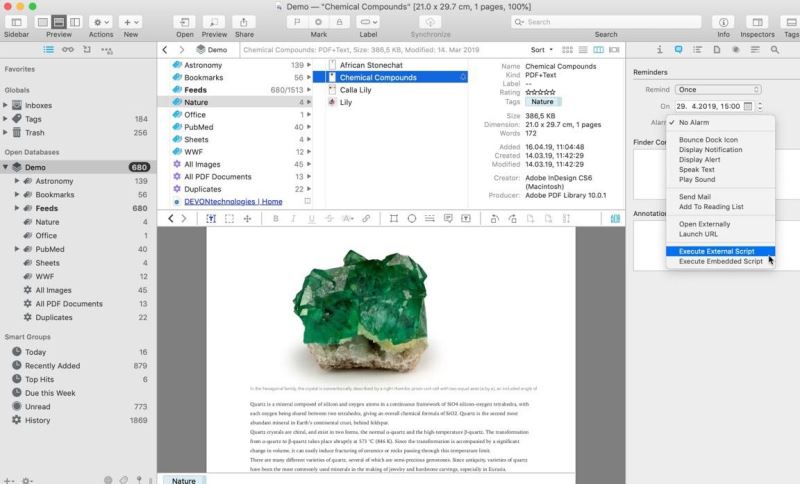Select the move/pan tool
800x484 pixels.
pos(247,218)
